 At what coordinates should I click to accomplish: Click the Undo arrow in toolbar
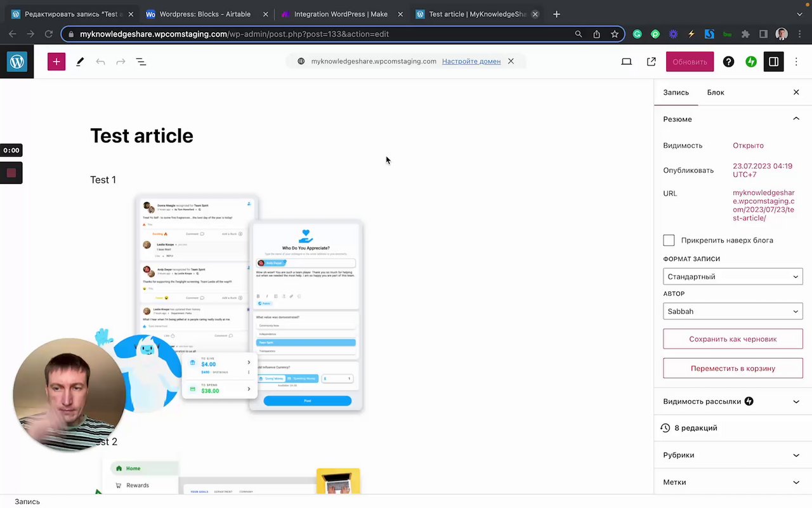coord(100,62)
